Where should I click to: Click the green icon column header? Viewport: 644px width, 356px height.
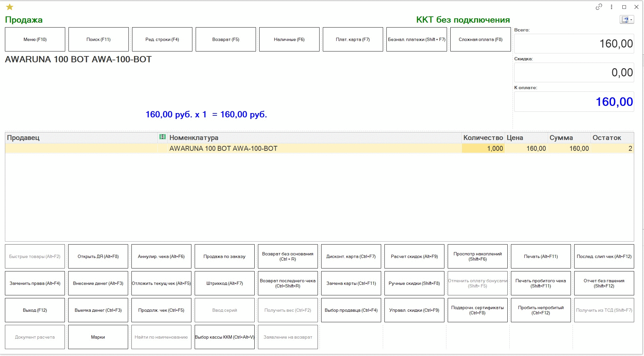tap(162, 137)
